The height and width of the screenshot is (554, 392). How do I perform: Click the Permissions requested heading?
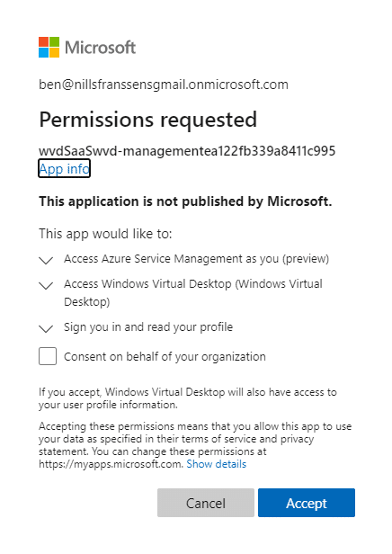coord(148,119)
